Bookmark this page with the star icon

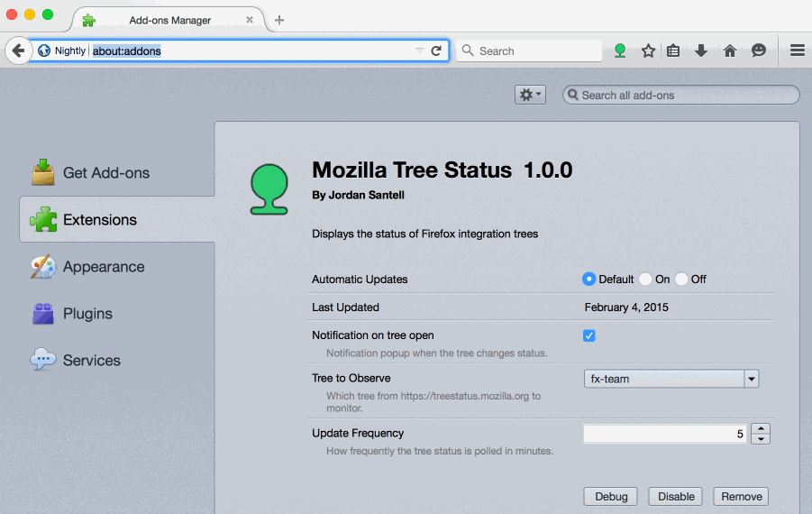point(648,50)
